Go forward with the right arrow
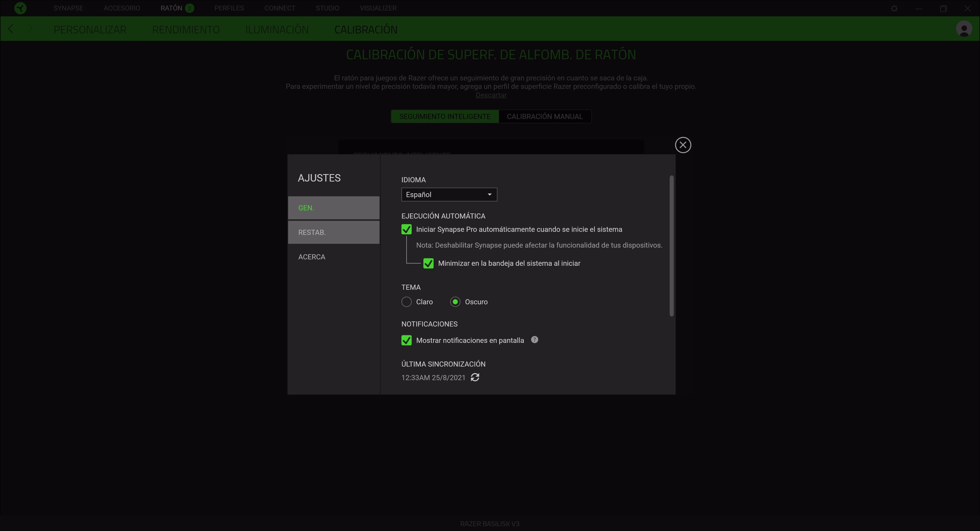980x531 pixels. click(x=30, y=29)
